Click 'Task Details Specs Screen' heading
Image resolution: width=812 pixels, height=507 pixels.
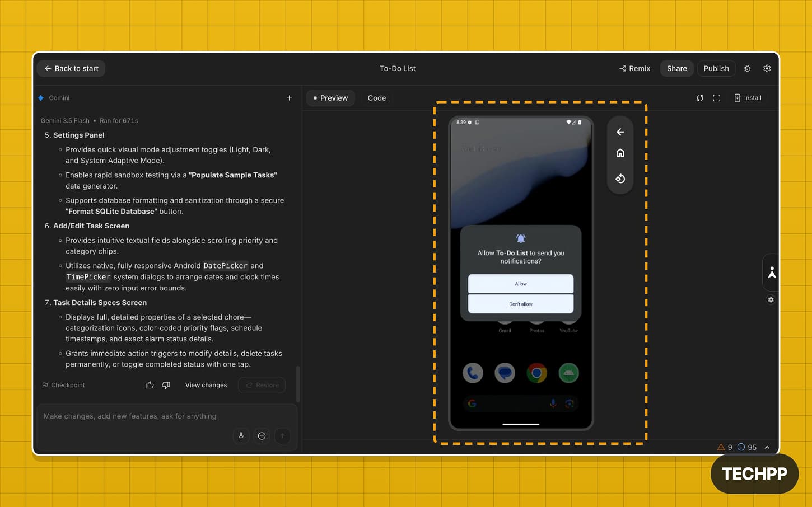(x=100, y=302)
